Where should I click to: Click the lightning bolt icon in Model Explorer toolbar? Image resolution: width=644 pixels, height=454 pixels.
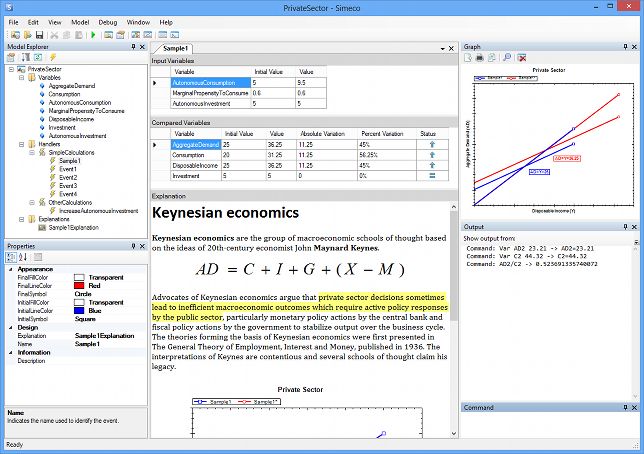pos(53,58)
